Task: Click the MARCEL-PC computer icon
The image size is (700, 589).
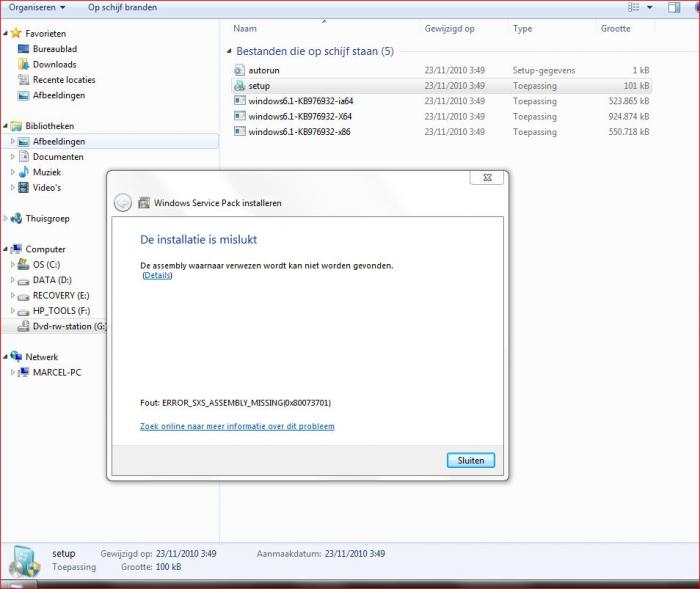Action: click(24, 372)
